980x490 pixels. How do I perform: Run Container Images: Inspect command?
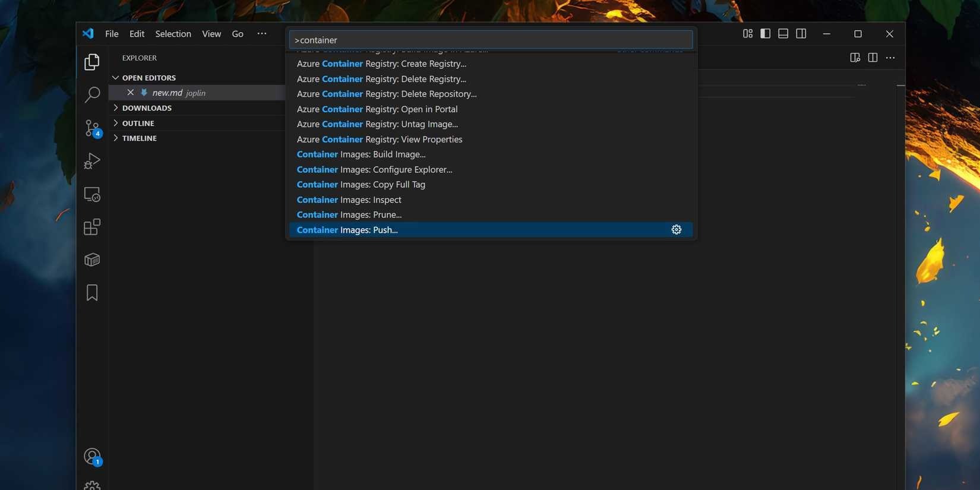tap(491, 200)
